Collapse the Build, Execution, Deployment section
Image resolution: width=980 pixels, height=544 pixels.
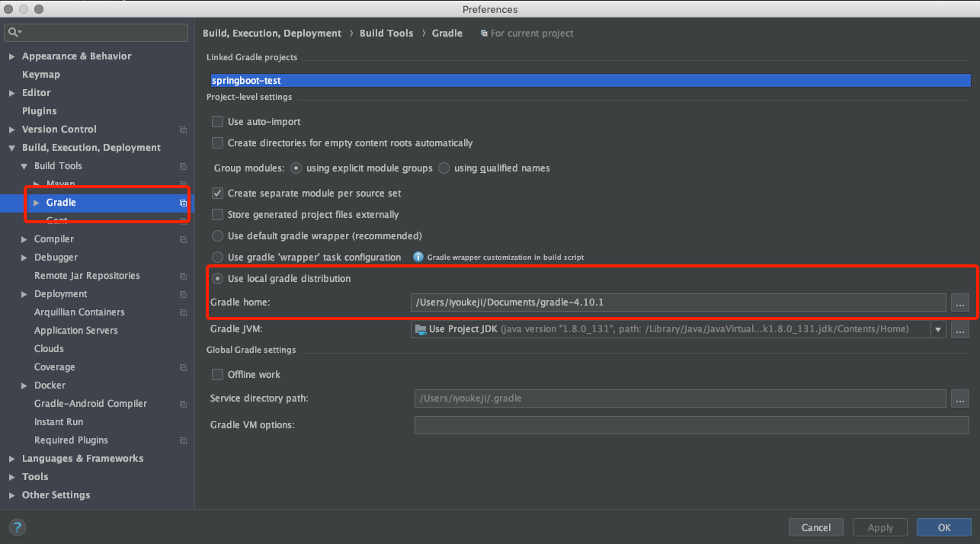pyautogui.click(x=11, y=147)
